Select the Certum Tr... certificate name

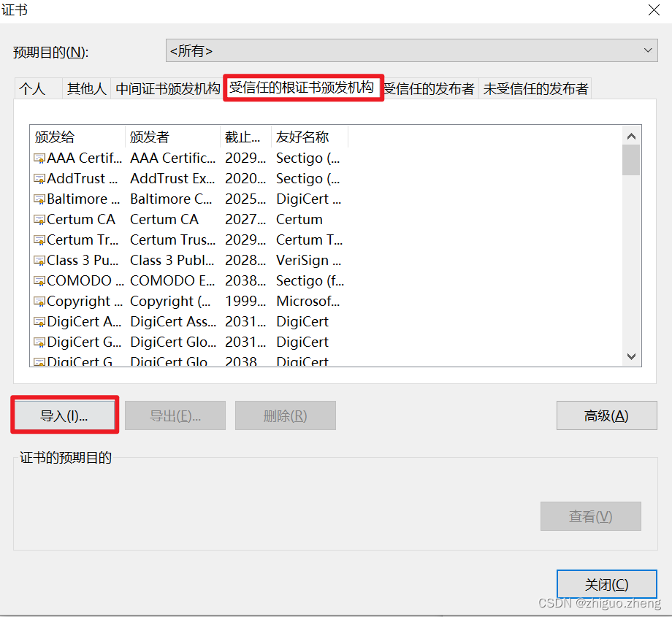point(83,239)
